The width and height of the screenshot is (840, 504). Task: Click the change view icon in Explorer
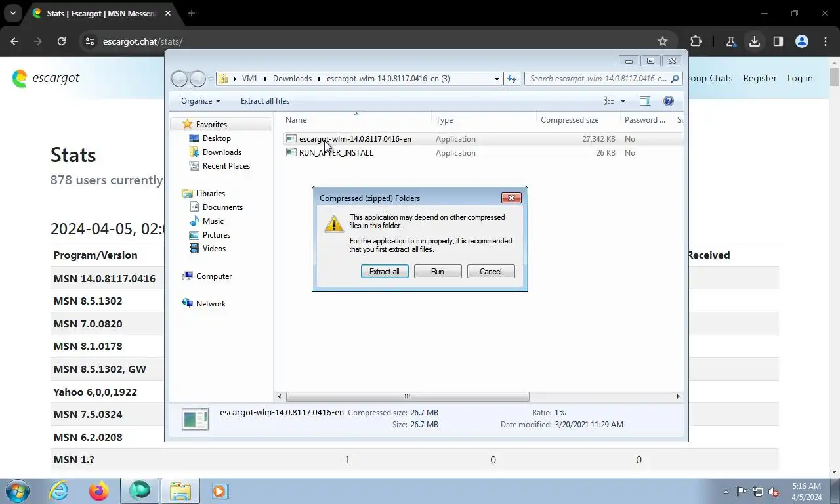pyautogui.click(x=609, y=101)
